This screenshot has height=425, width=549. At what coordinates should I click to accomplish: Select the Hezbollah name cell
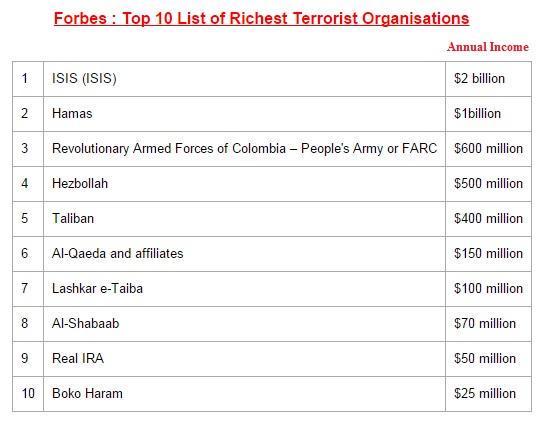point(244,184)
